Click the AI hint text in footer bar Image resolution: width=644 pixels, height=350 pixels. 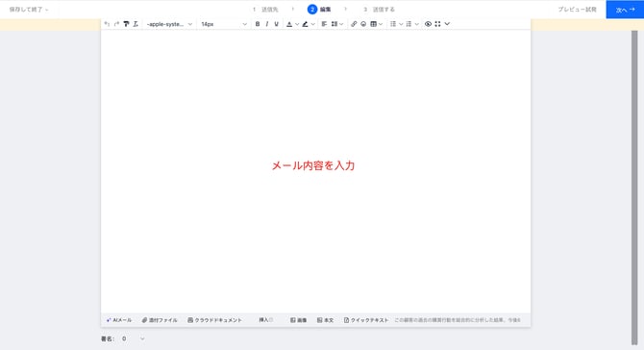coord(458,320)
